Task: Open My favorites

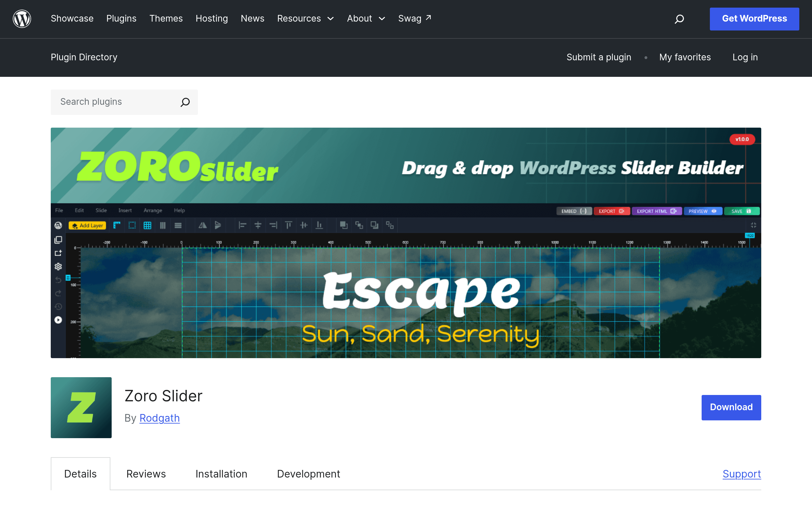Action: [685, 57]
